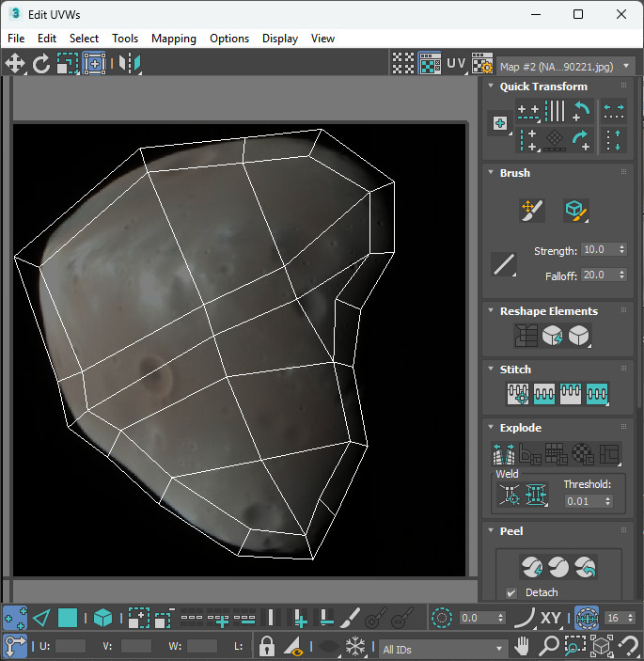Screen dimensions: 644x661
Task: Click the brush Strength value field
Action: 599,249
